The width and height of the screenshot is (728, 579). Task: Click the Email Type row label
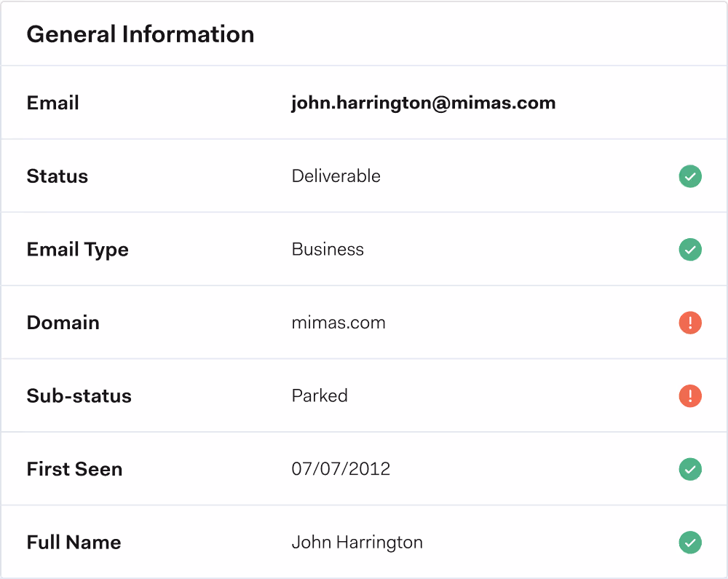77,249
